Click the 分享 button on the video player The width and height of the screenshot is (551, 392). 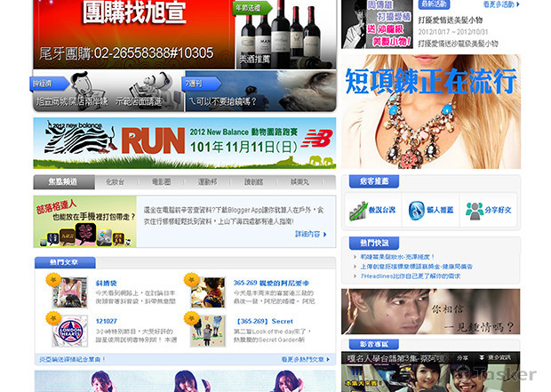point(462,358)
